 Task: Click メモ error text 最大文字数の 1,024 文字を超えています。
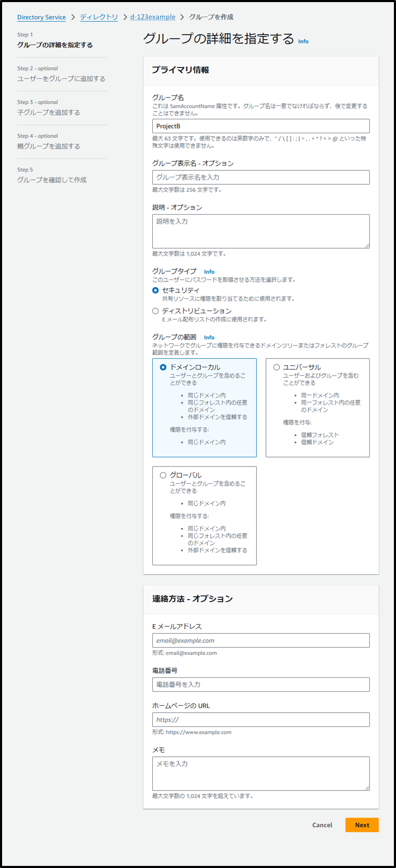[203, 796]
